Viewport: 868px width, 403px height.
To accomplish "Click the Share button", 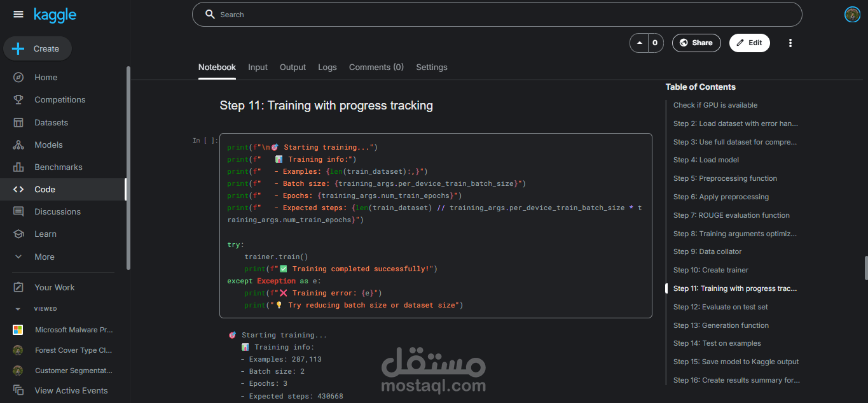I will point(696,43).
